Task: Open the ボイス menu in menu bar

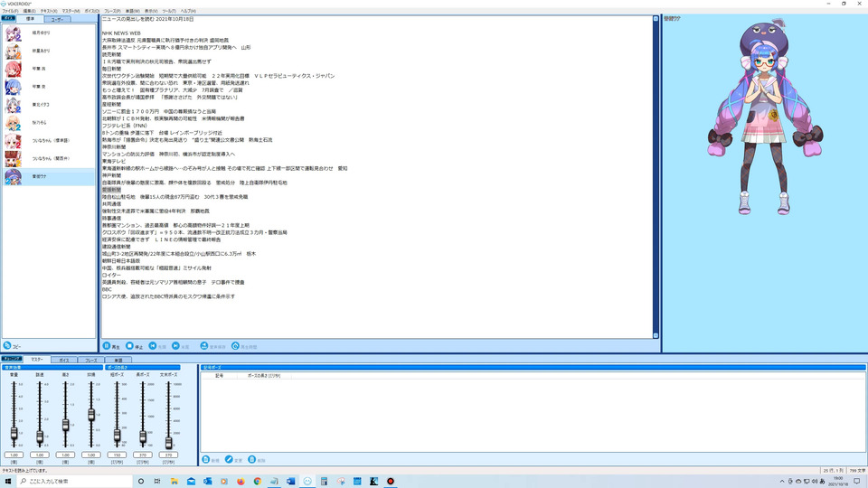Action: 92,11
